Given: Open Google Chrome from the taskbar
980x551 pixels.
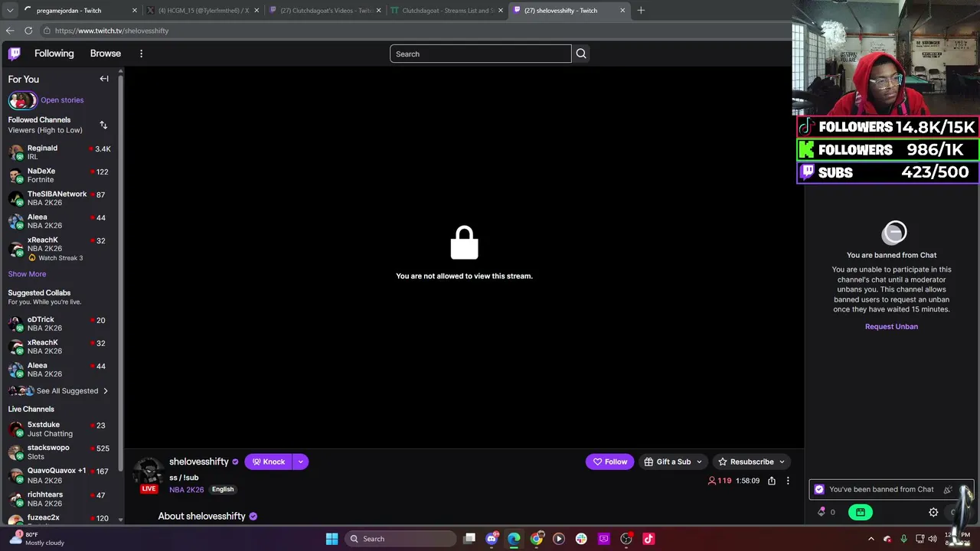Looking at the screenshot, I should (537, 539).
